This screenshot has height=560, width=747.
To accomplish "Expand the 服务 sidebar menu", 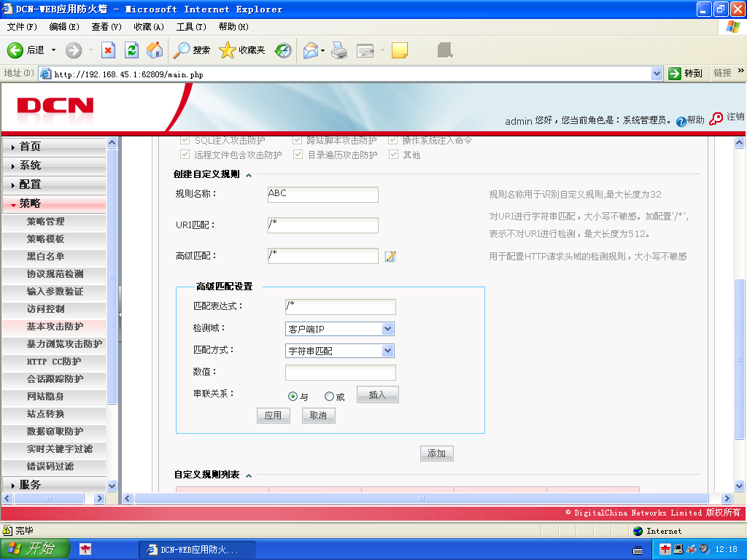I will click(54, 485).
